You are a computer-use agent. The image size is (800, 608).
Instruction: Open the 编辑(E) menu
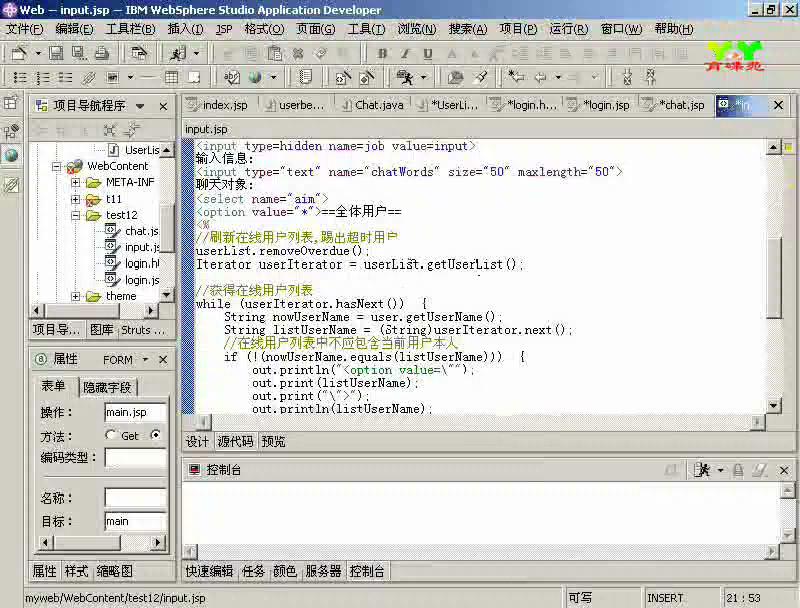[x=74, y=29]
